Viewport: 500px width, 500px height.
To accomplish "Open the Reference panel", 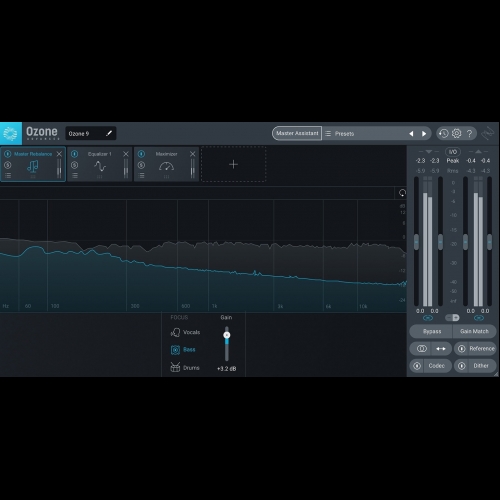I will coord(482,349).
